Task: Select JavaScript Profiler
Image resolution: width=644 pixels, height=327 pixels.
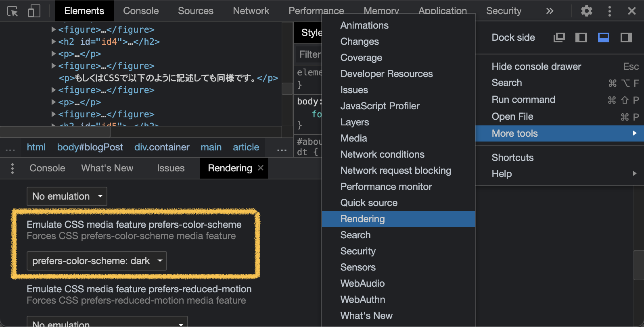Action: 399,106
